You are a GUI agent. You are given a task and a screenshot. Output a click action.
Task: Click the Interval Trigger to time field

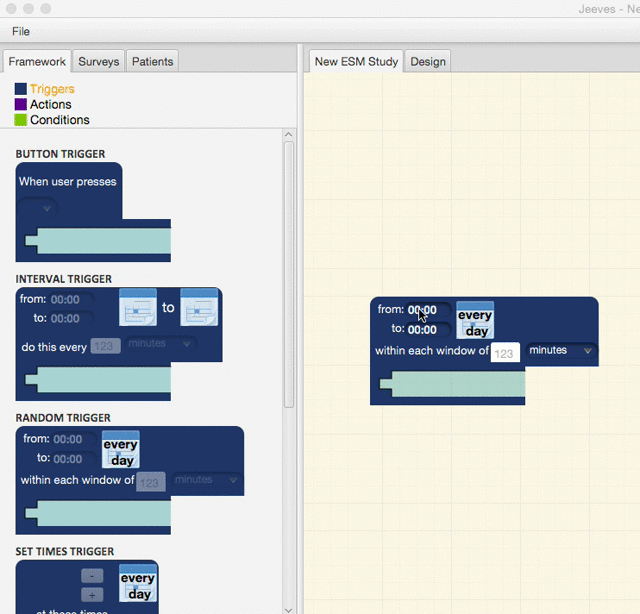coord(70,319)
